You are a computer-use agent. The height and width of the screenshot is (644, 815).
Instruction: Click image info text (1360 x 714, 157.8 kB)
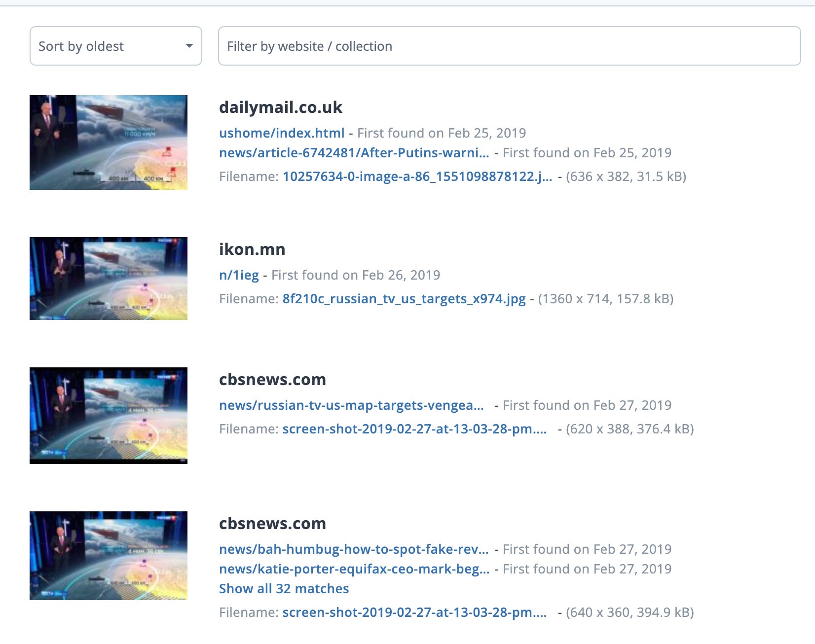point(606,299)
